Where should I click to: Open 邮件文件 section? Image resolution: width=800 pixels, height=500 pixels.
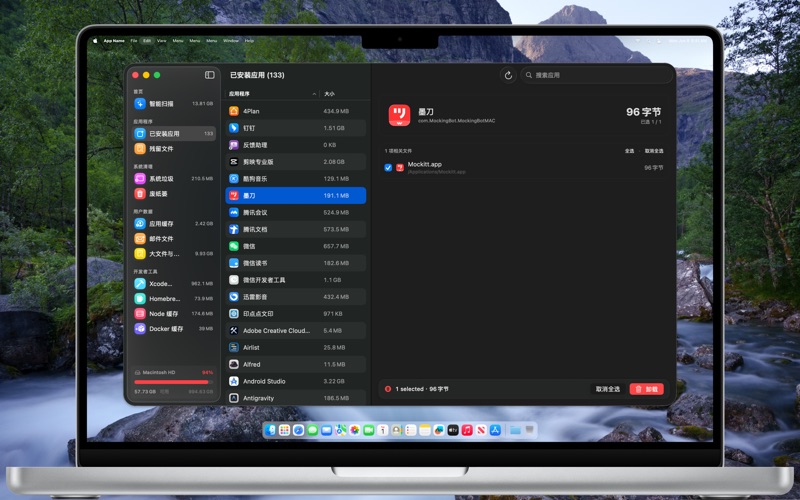(174, 238)
